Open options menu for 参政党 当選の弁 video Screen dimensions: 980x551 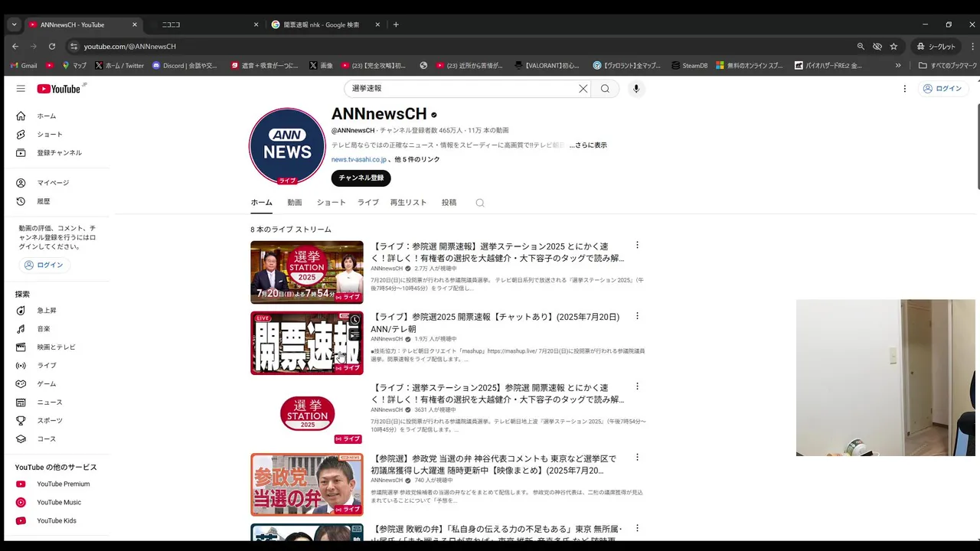click(x=637, y=458)
